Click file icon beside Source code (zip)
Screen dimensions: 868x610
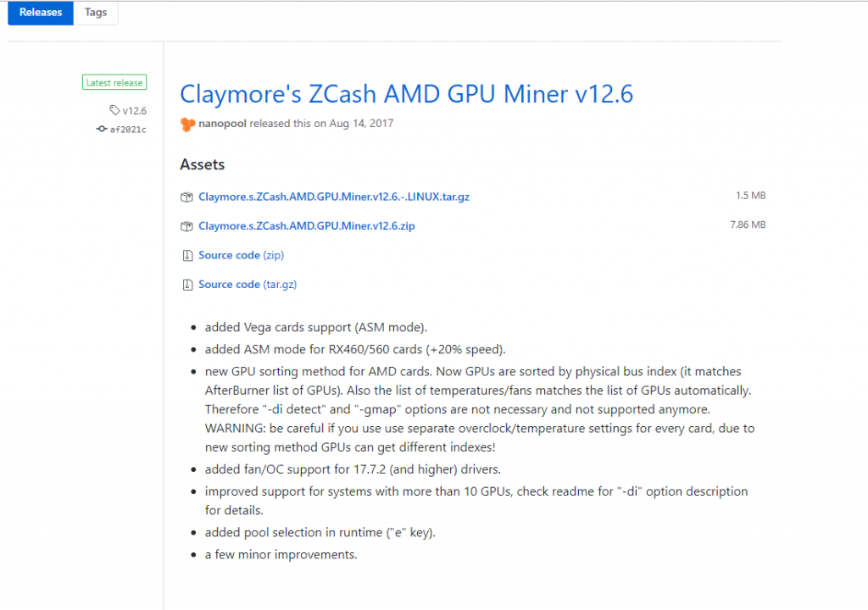tap(186, 255)
